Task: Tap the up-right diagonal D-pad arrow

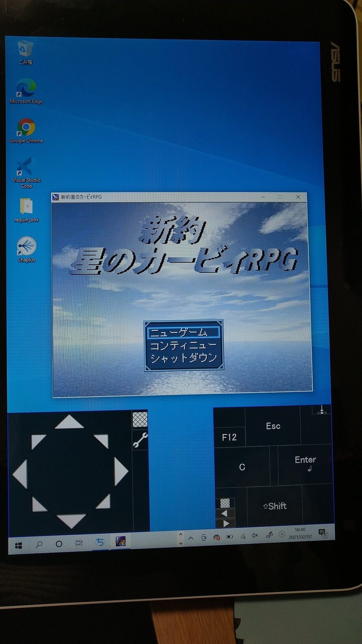Action: pyautogui.click(x=102, y=440)
